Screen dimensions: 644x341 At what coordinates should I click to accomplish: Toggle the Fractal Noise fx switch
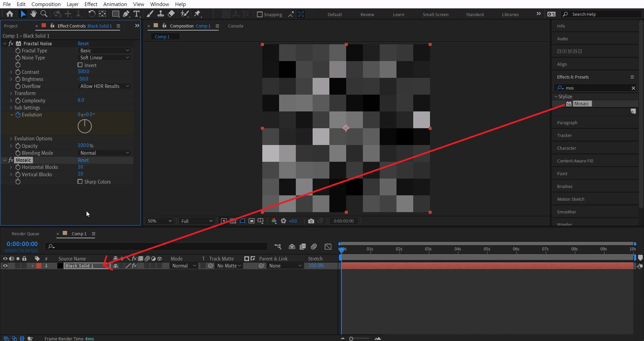[11, 44]
